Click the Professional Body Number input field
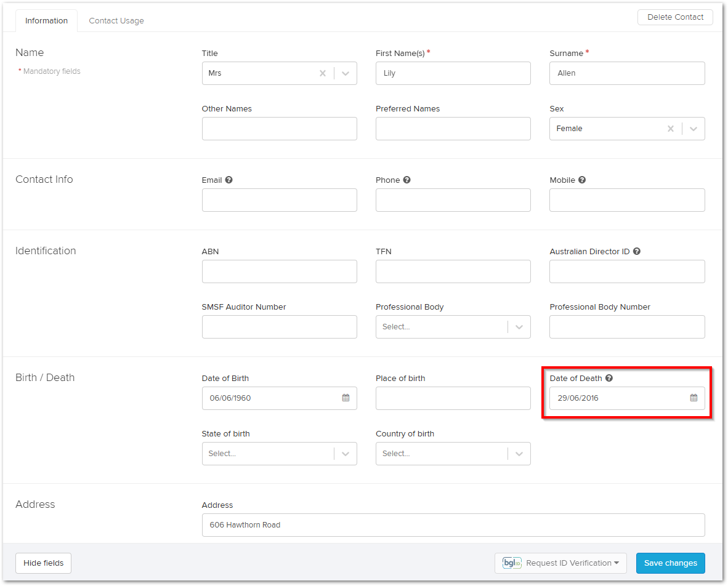The width and height of the screenshot is (728, 586). pyautogui.click(x=627, y=327)
